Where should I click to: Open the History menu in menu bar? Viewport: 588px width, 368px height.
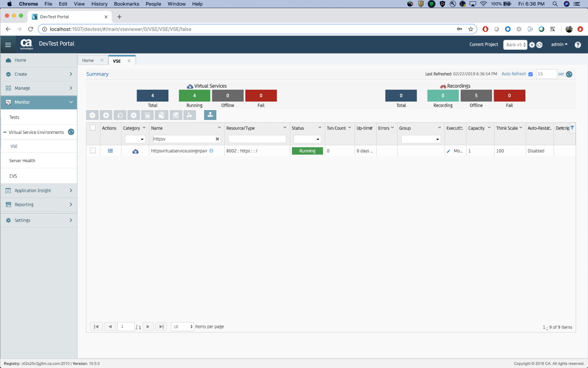click(x=99, y=4)
